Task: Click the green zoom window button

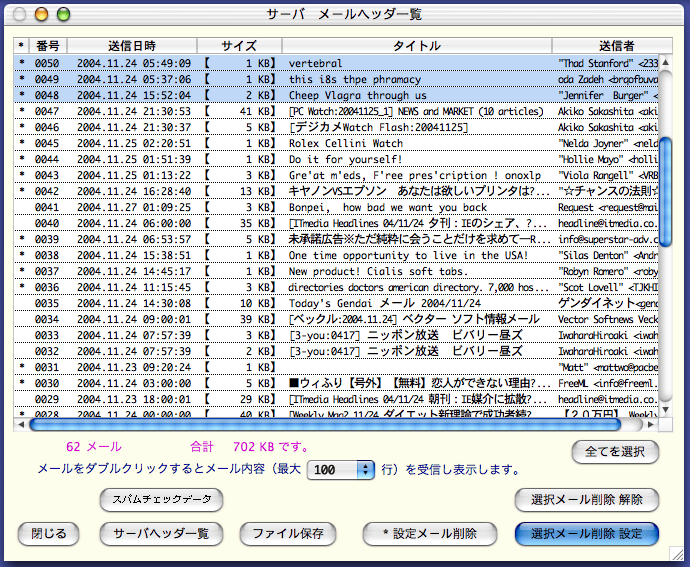Action: click(x=63, y=15)
